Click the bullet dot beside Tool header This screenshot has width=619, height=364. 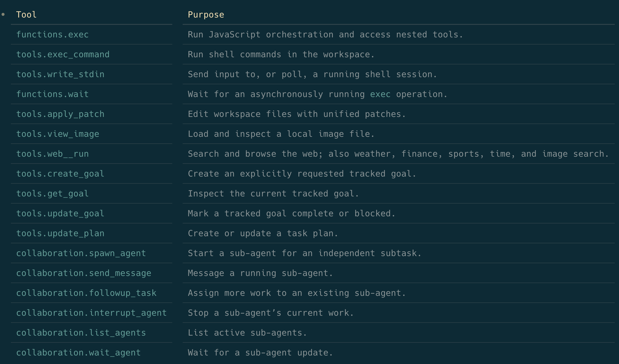pos(3,14)
